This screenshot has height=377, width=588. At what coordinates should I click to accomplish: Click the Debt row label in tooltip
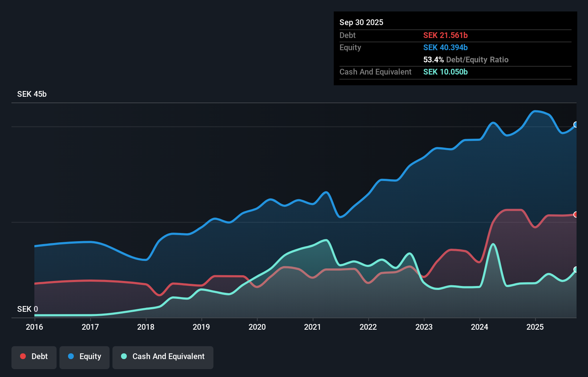click(347, 35)
